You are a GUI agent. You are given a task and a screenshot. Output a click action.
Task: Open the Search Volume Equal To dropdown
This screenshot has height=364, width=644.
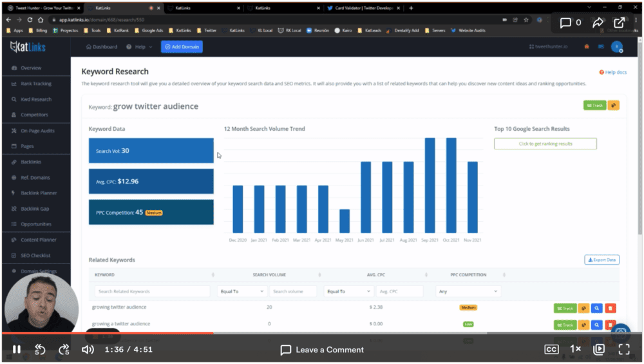pyautogui.click(x=241, y=291)
